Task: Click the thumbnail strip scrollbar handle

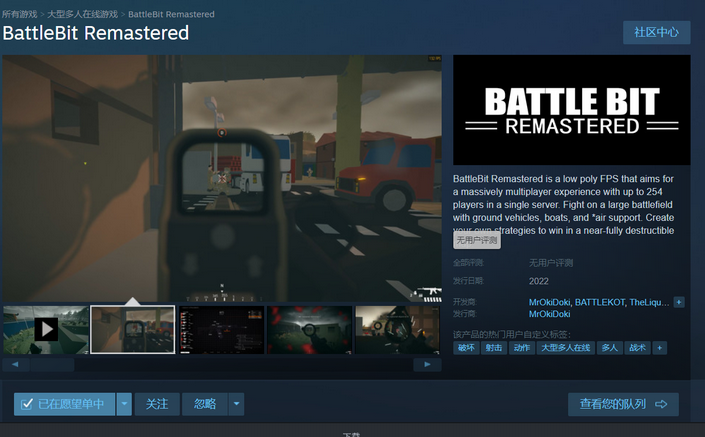Action: pos(52,364)
